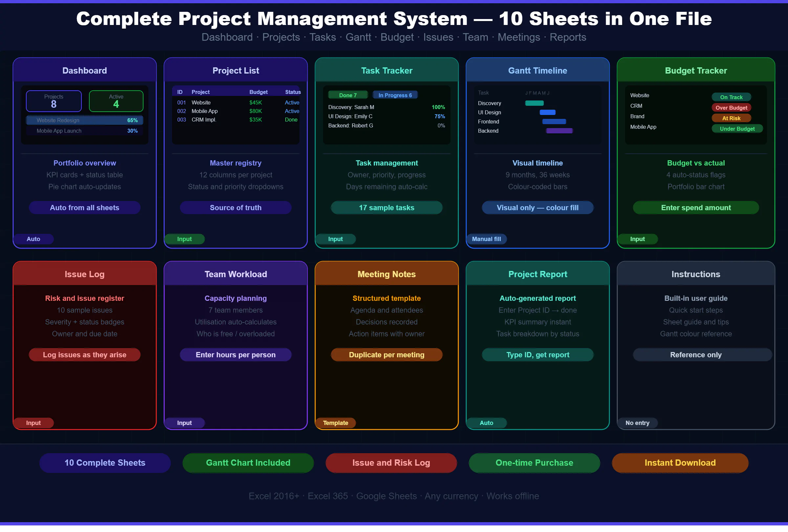Select the '17 sample tasks' pill

point(386,208)
